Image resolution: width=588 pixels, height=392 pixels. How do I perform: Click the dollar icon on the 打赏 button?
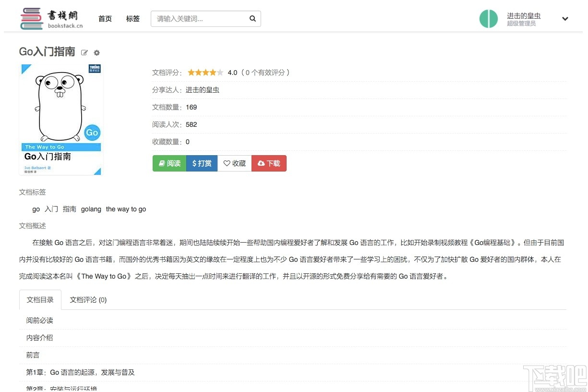[195, 163]
